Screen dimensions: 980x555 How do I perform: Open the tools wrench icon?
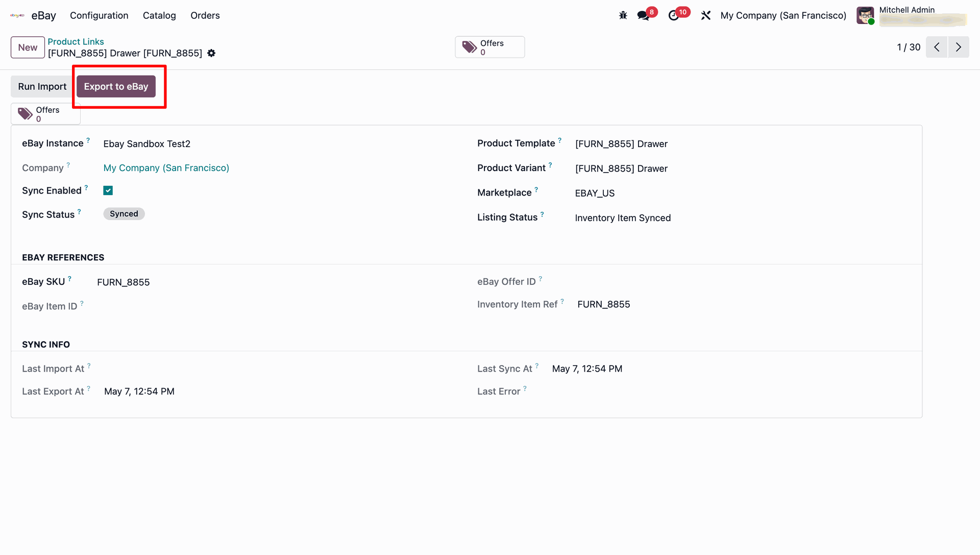(706, 15)
